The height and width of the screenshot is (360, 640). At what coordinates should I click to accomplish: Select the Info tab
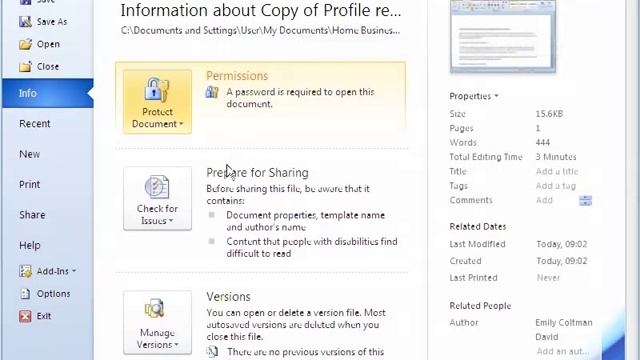[48, 93]
